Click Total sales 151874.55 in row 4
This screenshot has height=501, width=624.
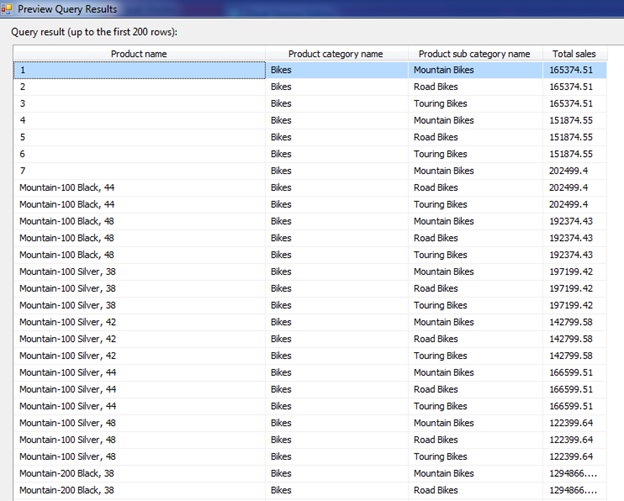[x=574, y=120]
